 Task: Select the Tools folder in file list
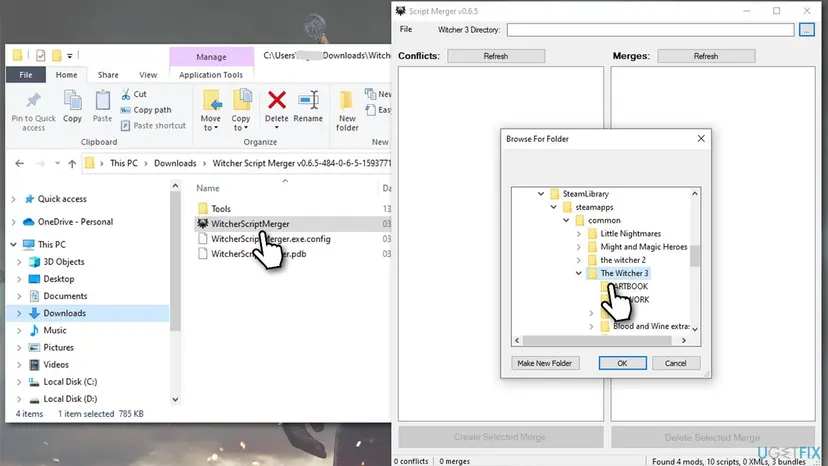[221, 209]
